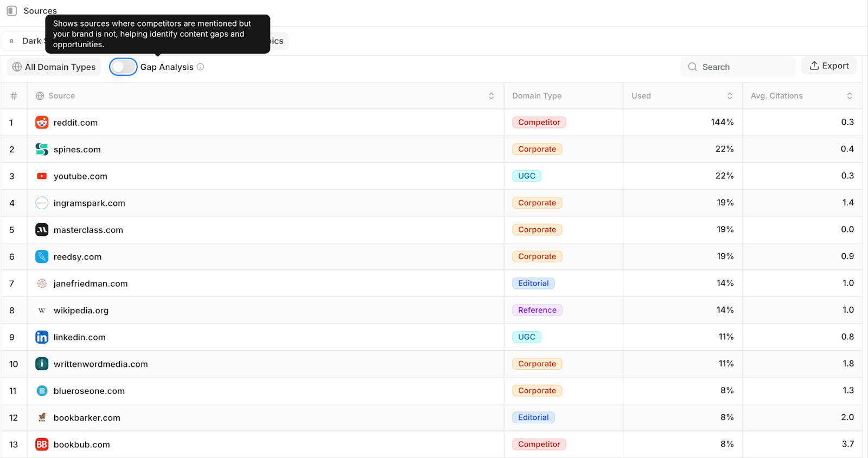Click the LinkedIn icon in row 9

(42, 337)
